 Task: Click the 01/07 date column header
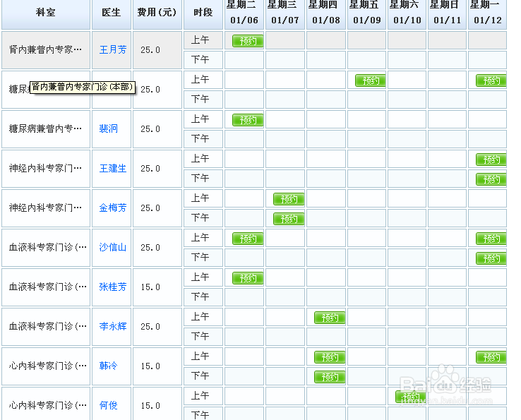pos(285,13)
